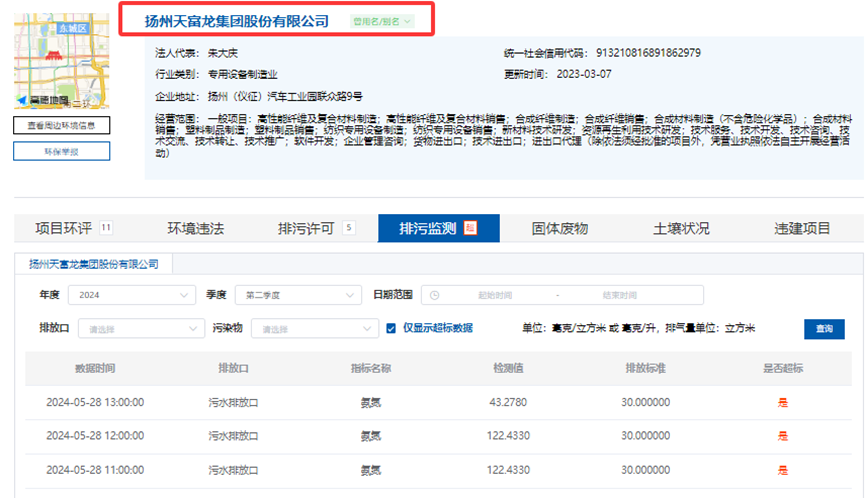Switch to 环境违法 tab

196,228
